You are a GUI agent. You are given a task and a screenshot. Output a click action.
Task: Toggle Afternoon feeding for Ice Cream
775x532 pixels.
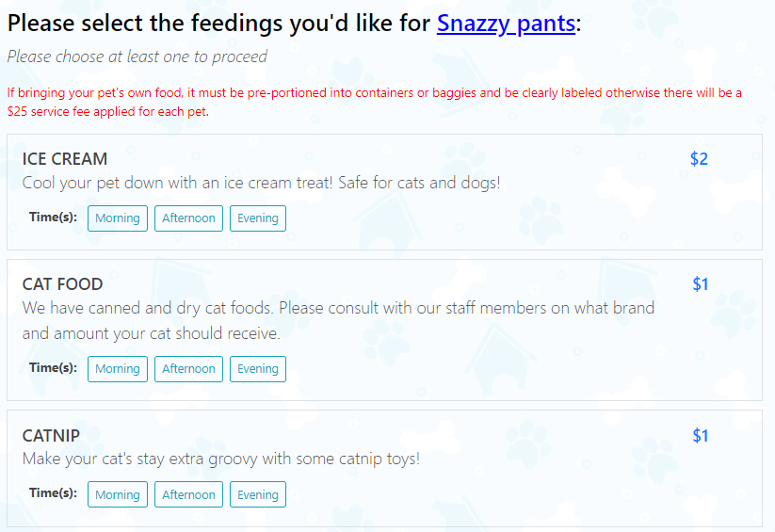189,218
